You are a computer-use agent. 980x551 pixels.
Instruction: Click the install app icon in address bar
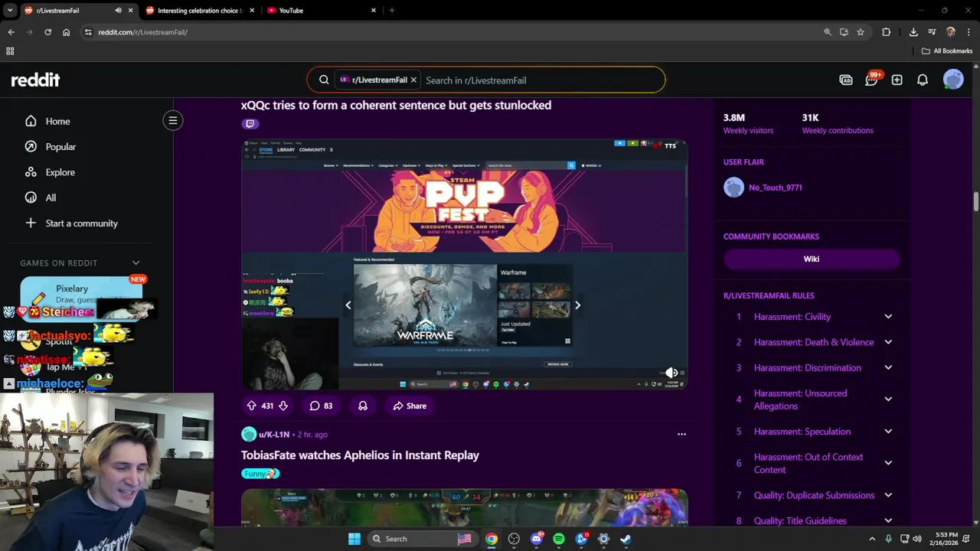coord(844,32)
